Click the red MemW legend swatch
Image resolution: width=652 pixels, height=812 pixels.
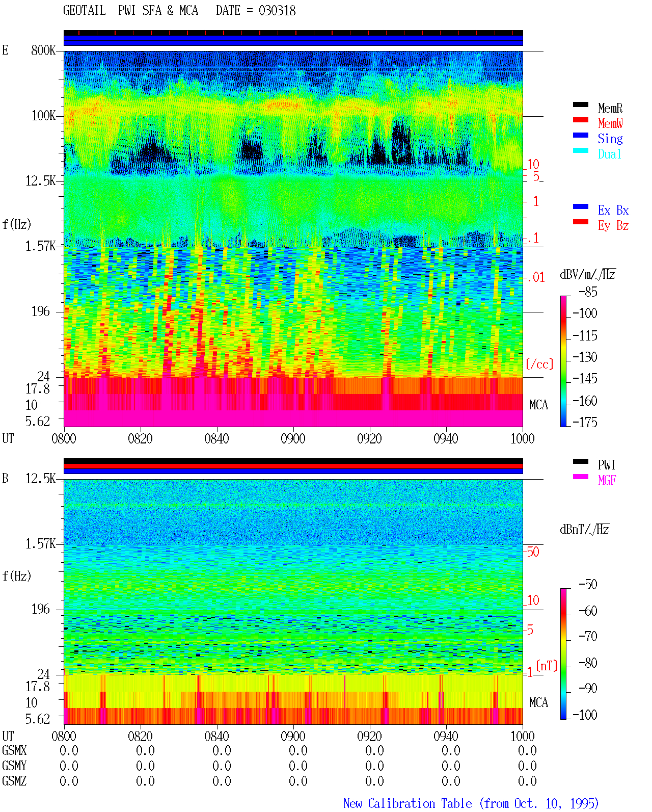581,120
